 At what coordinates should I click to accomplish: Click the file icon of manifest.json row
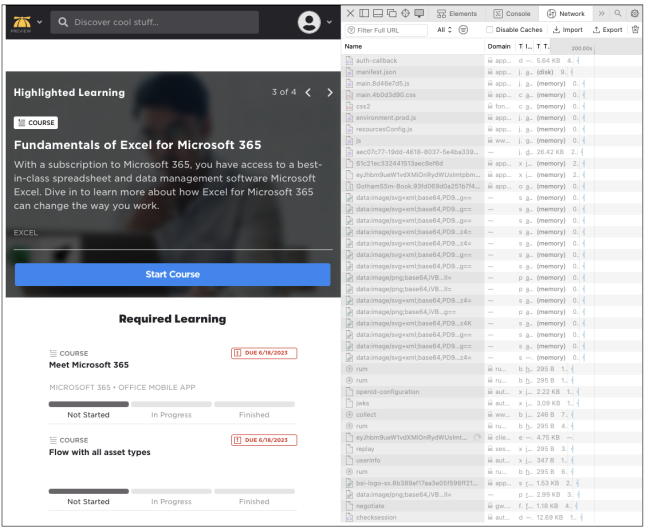tap(349, 72)
